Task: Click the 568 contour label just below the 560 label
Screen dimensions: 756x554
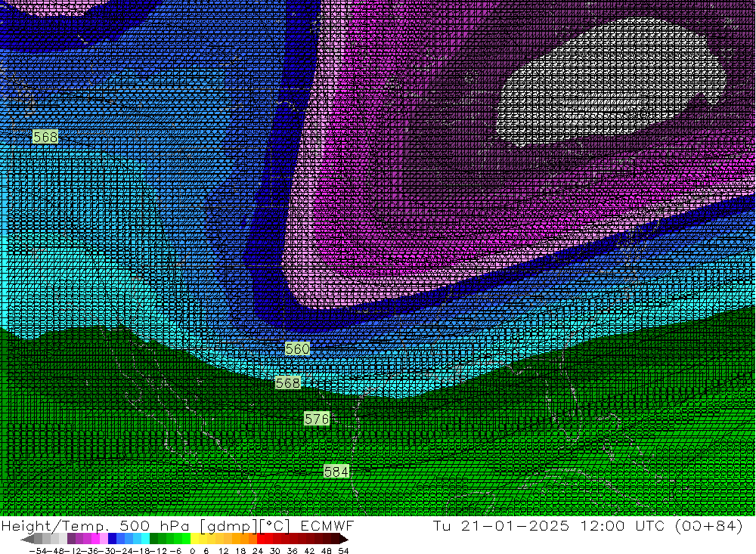Action: tap(288, 383)
